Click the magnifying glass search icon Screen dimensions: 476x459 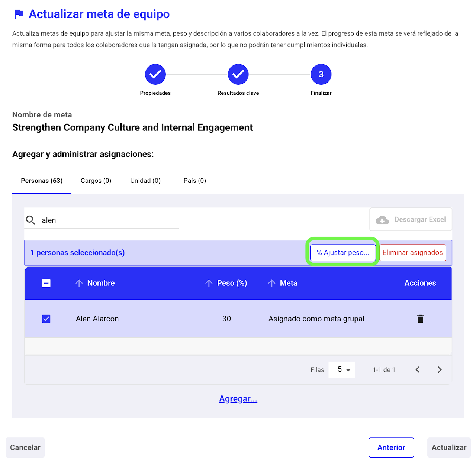pos(31,220)
